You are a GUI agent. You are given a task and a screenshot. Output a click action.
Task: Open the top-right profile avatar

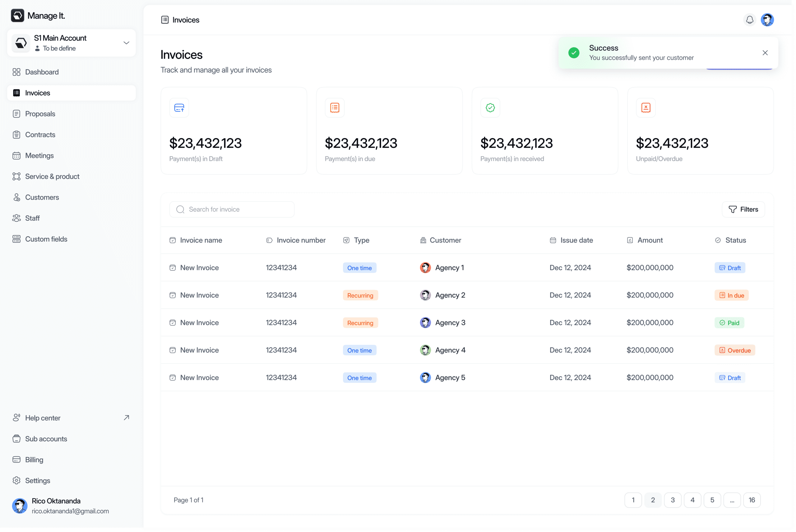click(767, 20)
